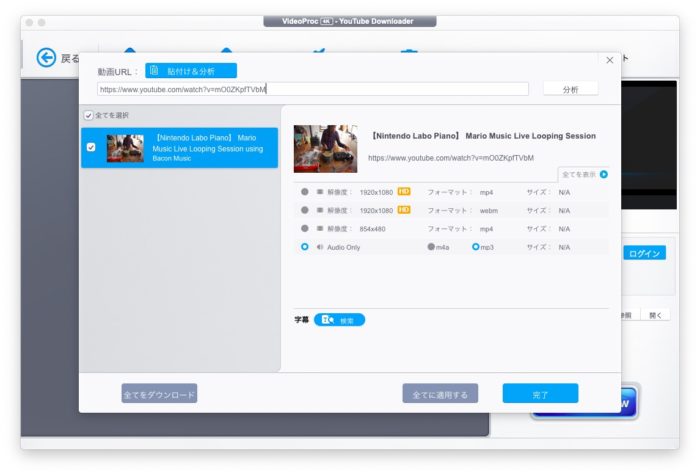This screenshot has height=475, width=700.
Task: Click the video icon in the webm row
Action: coord(320,210)
